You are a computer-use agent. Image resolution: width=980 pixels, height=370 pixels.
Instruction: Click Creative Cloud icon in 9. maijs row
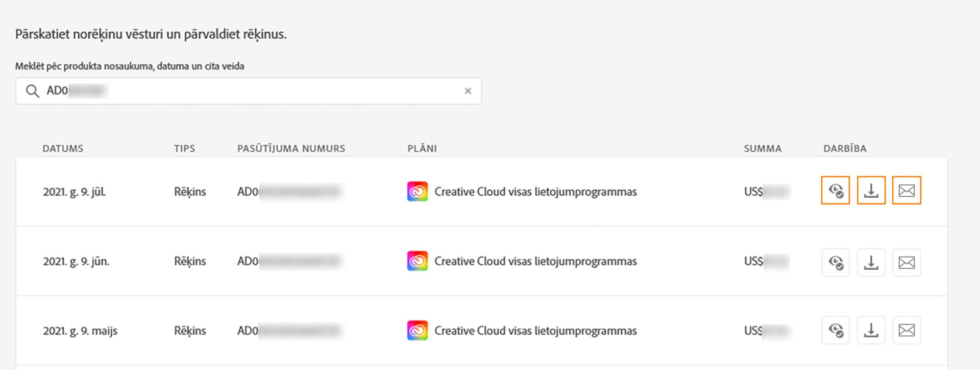click(417, 331)
